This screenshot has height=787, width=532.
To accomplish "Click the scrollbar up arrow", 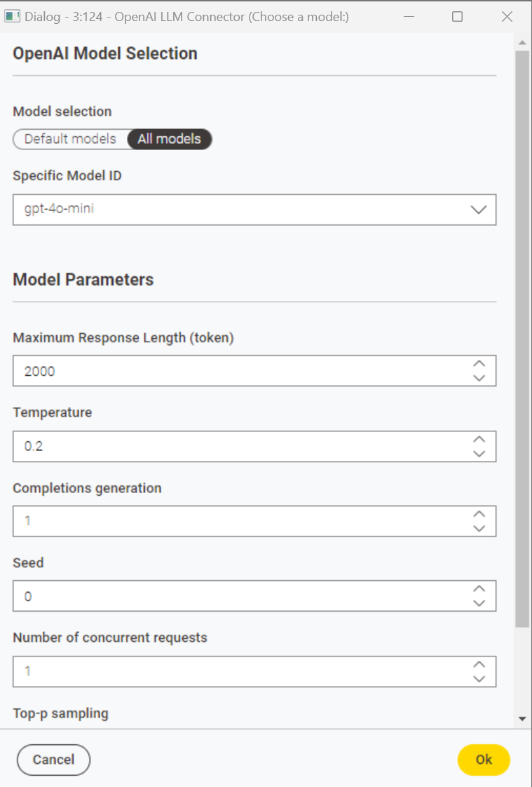I will click(x=522, y=43).
